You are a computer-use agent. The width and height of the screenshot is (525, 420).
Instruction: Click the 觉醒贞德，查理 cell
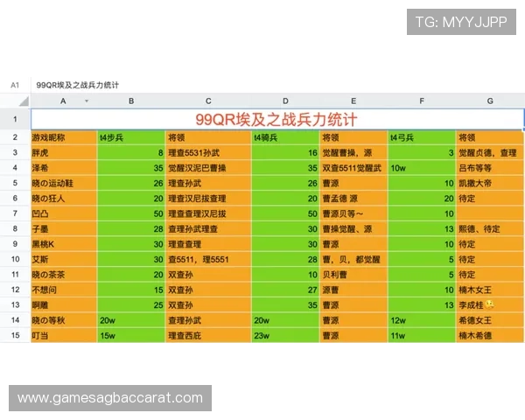pos(490,153)
